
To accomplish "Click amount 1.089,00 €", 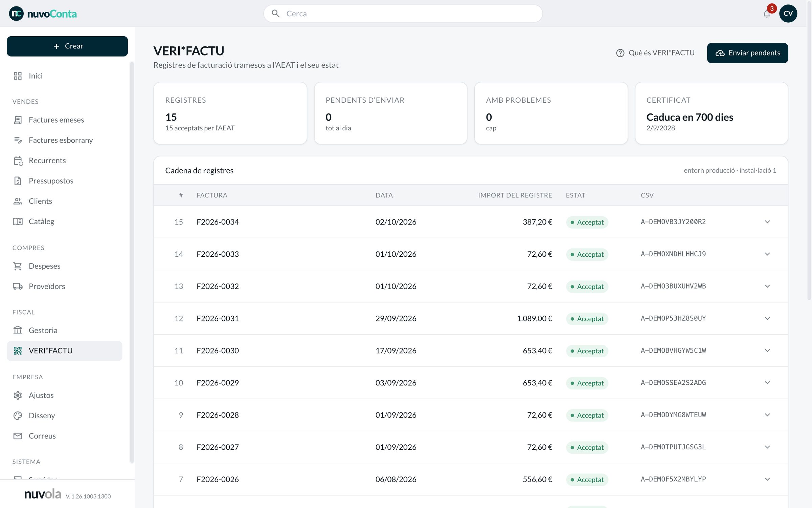I will click(534, 318).
